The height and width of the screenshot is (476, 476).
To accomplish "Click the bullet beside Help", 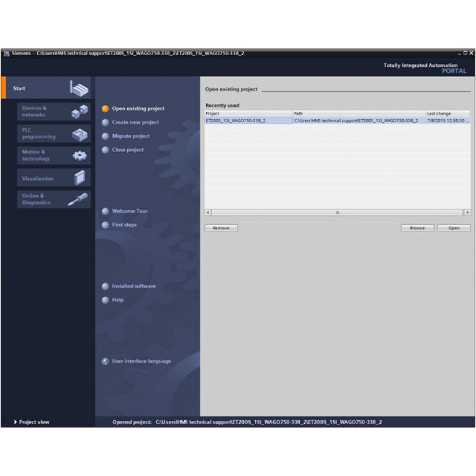I will pyautogui.click(x=106, y=300).
